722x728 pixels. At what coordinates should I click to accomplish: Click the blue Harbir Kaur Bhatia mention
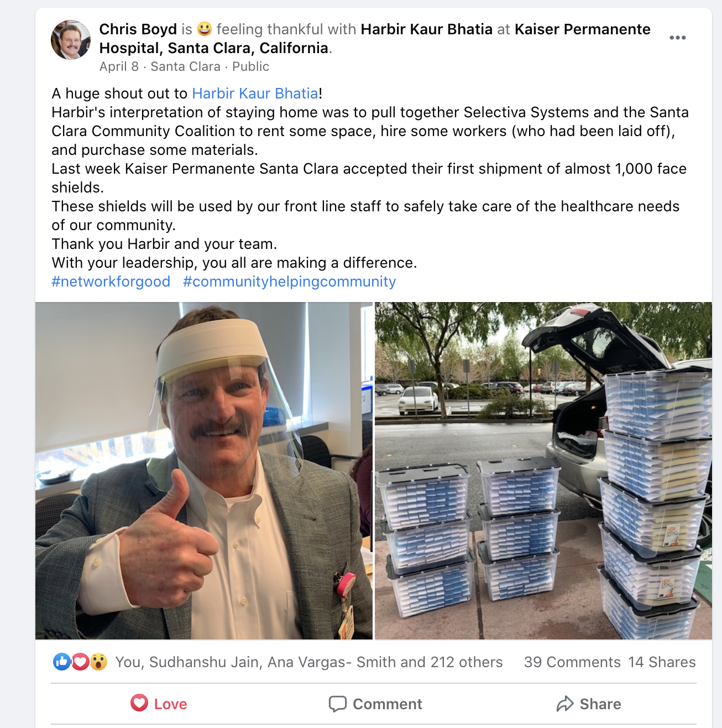coord(255,93)
